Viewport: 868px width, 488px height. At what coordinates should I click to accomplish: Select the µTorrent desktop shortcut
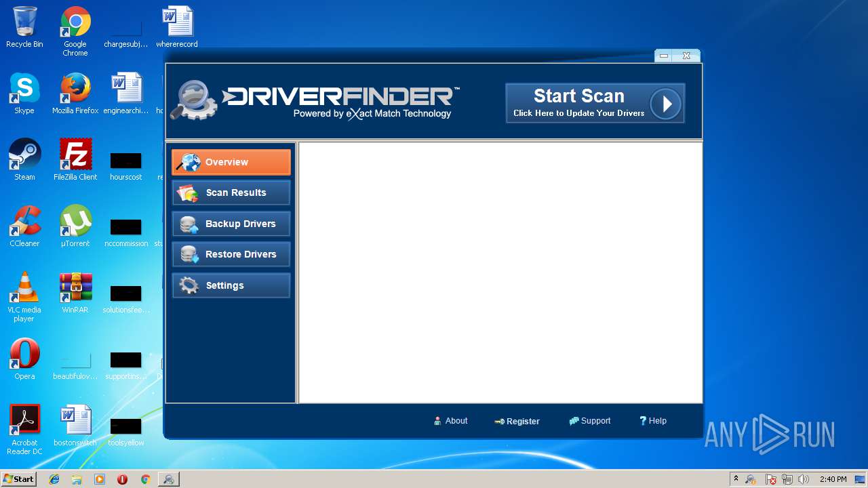tap(75, 226)
